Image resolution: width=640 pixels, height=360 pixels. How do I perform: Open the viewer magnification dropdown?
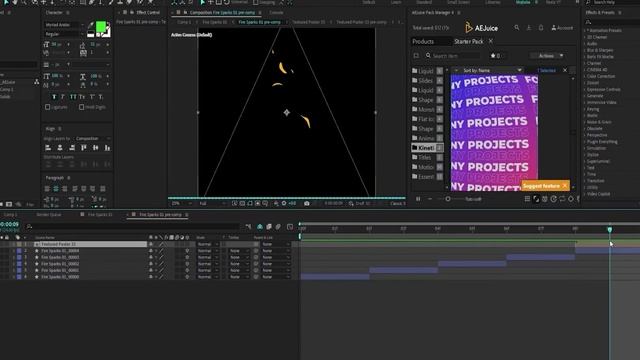click(x=181, y=203)
